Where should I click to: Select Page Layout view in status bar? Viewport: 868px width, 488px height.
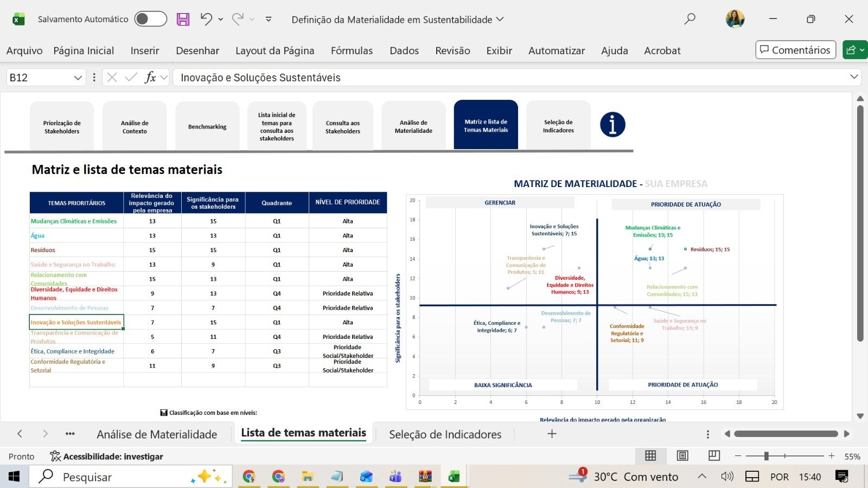(682, 456)
